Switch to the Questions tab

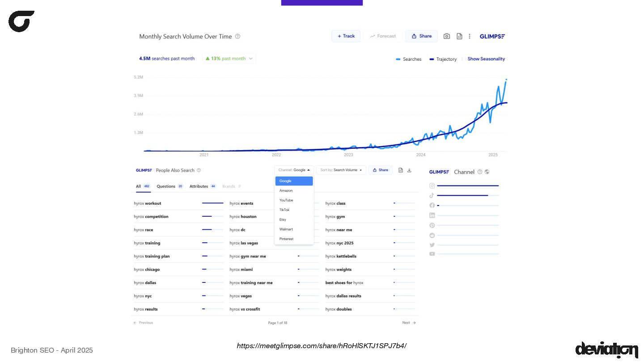pyautogui.click(x=170, y=186)
